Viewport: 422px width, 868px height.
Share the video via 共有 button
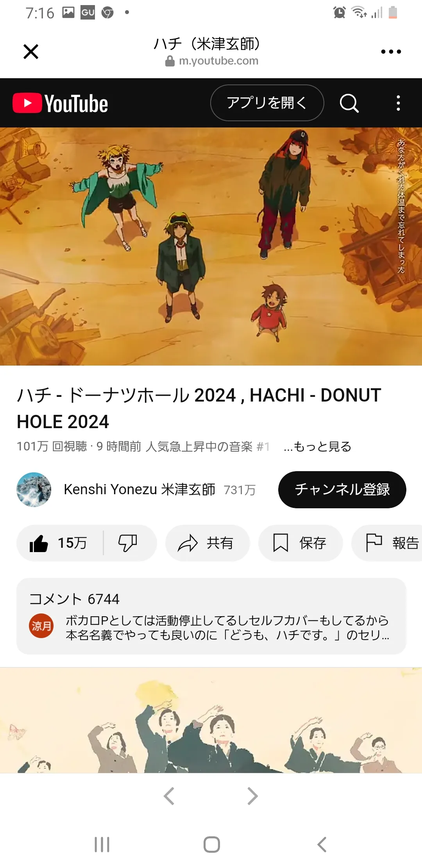coord(207,543)
